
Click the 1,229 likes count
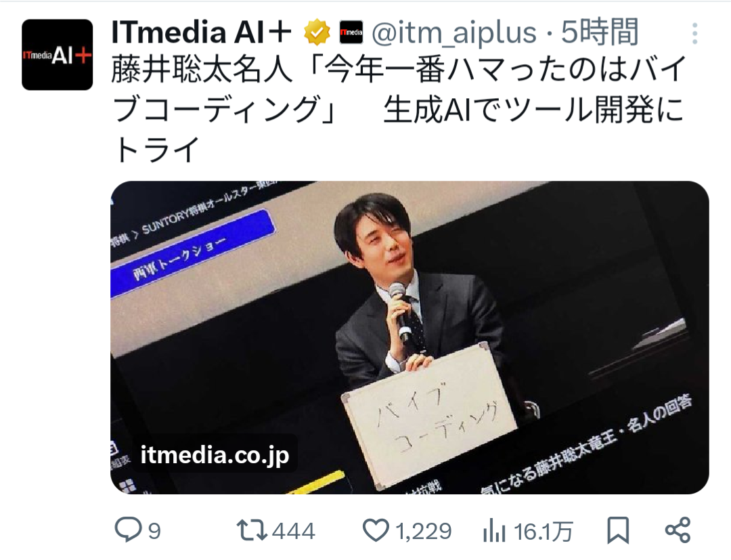424,531
